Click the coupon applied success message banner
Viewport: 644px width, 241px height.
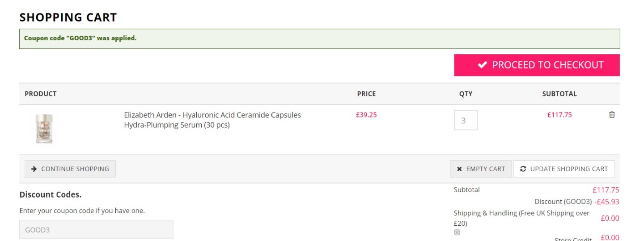click(320, 39)
